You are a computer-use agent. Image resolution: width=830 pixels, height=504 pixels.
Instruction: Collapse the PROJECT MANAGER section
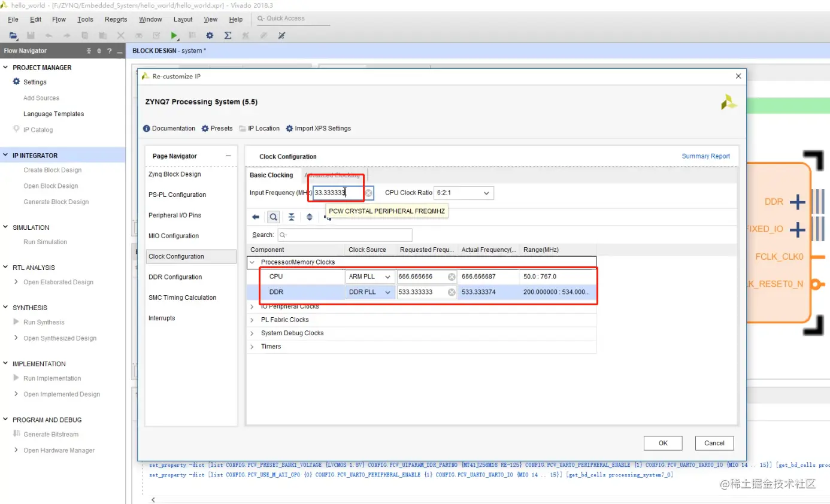pos(6,68)
